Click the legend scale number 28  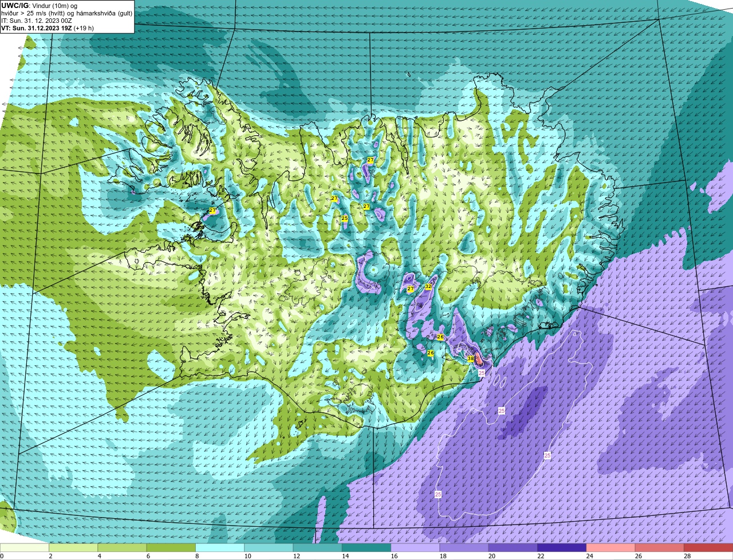click(x=687, y=556)
